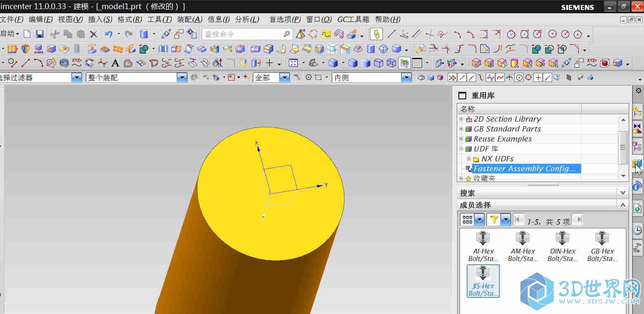This screenshot has width=644, height=314.
Task: Open the HD3D tools sidebar tab
Action: (638, 186)
